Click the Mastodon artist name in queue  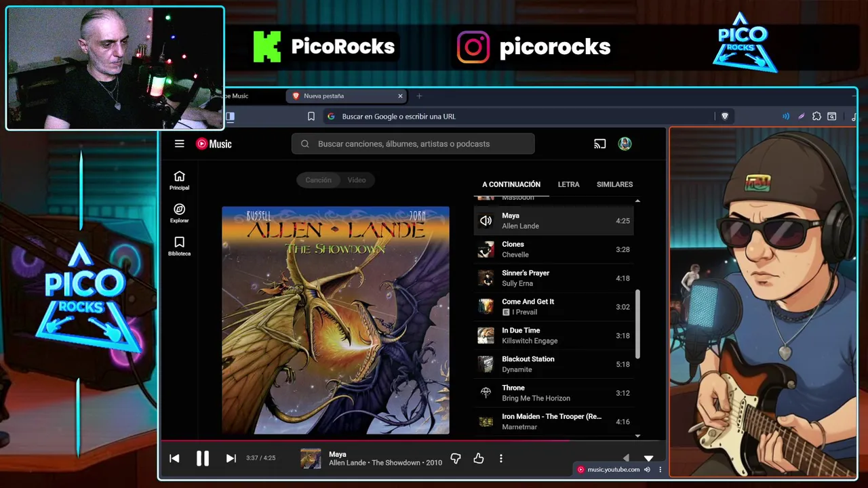click(518, 198)
